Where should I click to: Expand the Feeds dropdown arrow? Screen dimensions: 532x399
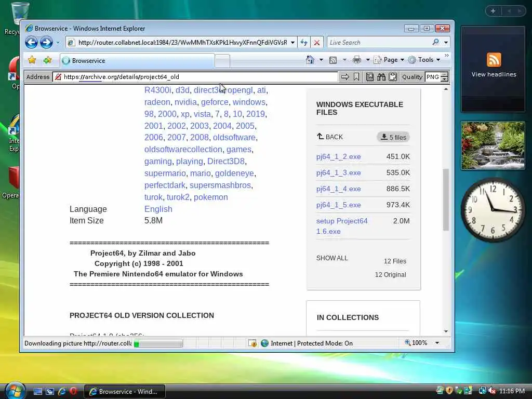(x=344, y=60)
